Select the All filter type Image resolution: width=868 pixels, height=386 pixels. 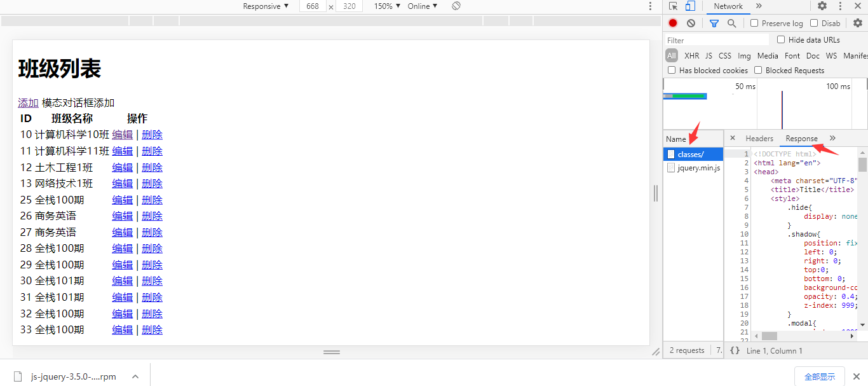pyautogui.click(x=672, y=55)
